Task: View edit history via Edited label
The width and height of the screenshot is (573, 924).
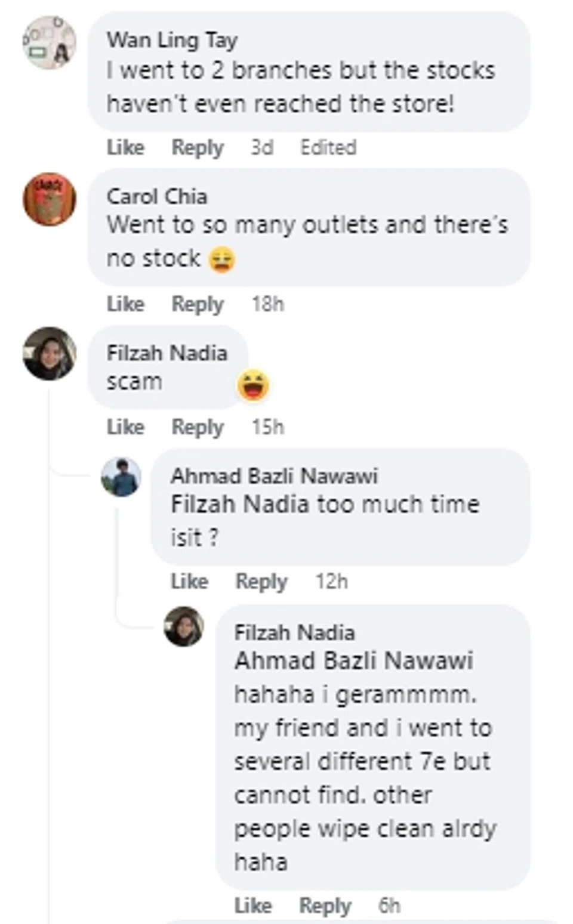Action: tap(328, 147)
